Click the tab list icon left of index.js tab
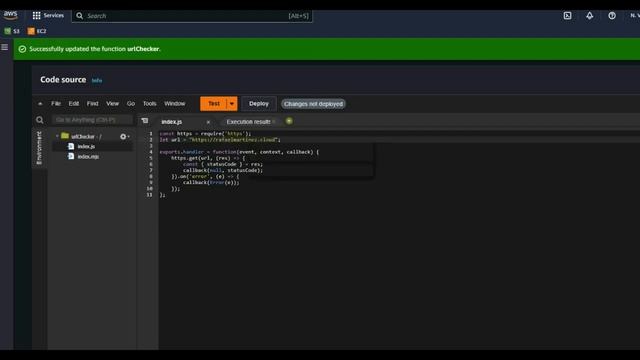Screen dimensions: 640x360 tap(145, 121)
